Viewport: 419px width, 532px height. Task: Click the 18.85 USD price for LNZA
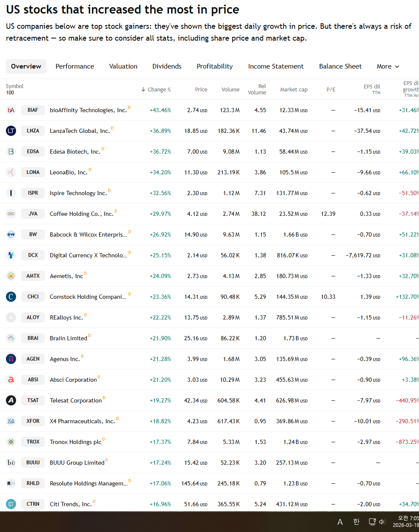tap(196, 131)
